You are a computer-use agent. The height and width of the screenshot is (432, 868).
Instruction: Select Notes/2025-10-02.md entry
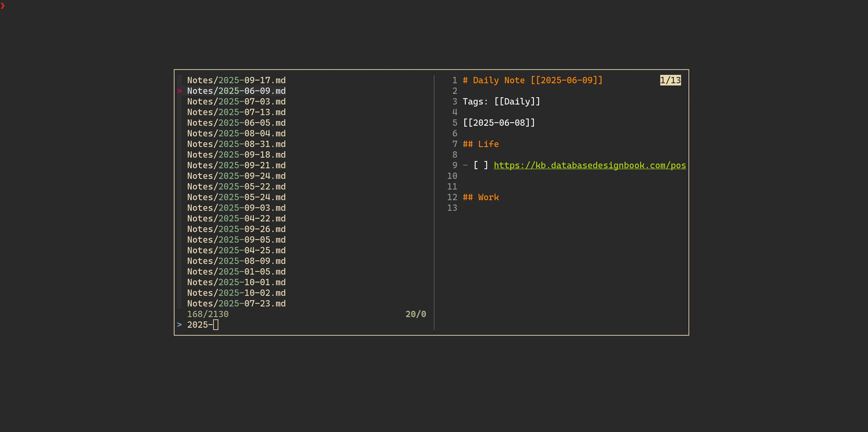click(x=236, y=293)
